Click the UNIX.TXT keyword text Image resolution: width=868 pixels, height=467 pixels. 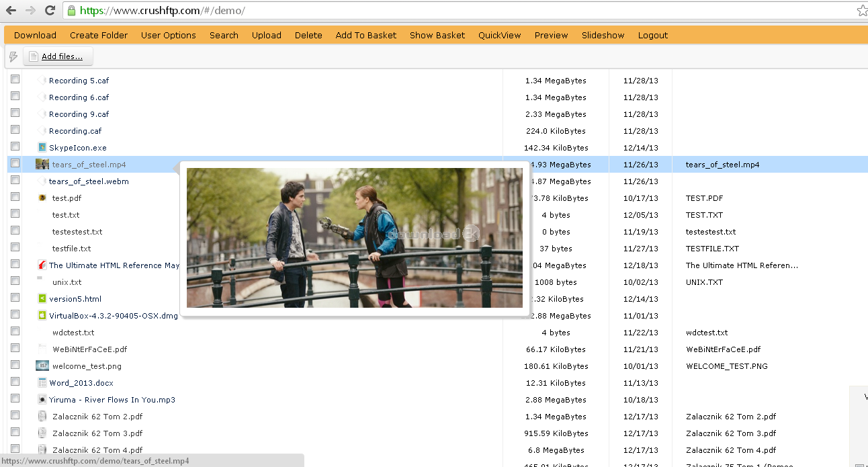tap(704, 282)
